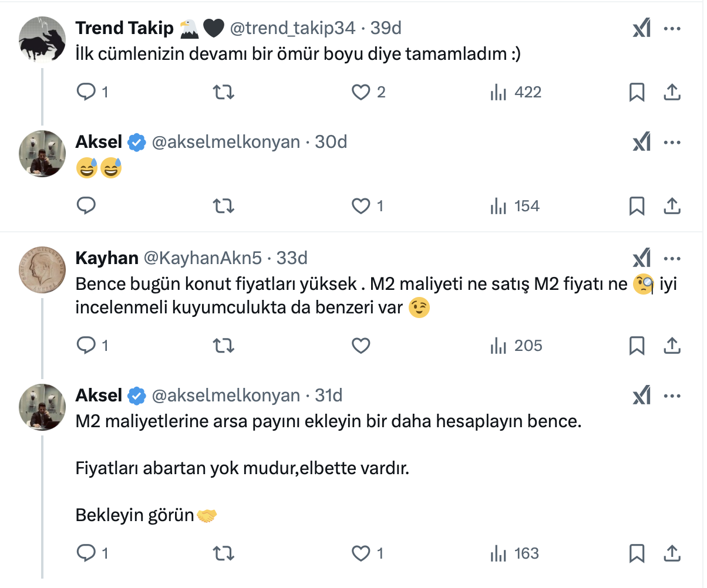Reply to Trend Takip's tweet
Viewport: 707px width, 588px height.
(86, 92)
